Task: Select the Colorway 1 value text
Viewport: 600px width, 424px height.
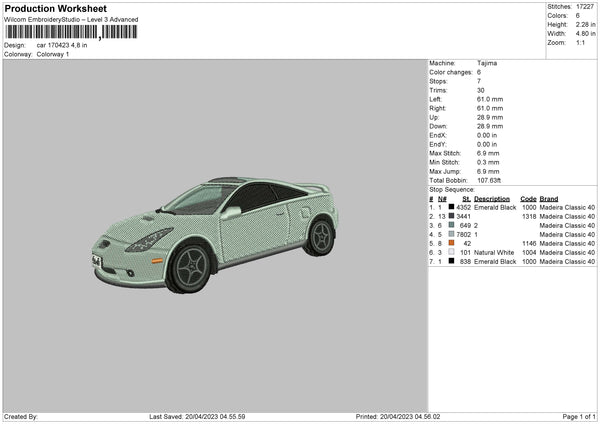Action: click(x=55, y=54)
